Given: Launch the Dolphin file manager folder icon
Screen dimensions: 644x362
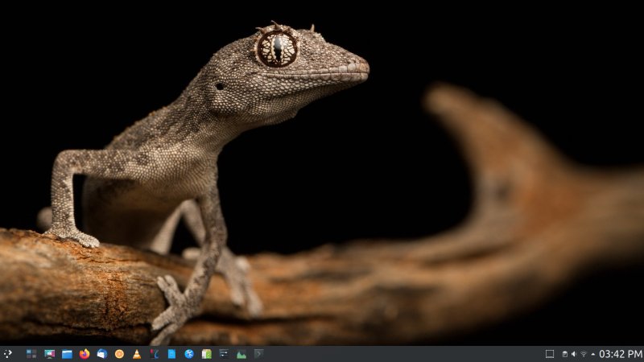Looking at the screenshot, I should [67, 354].
